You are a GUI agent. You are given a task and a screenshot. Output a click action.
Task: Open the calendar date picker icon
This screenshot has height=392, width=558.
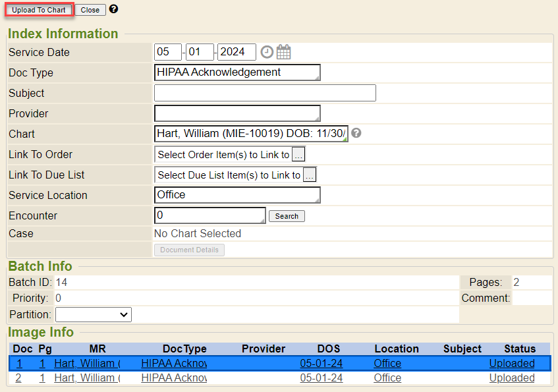click(283, 52)
